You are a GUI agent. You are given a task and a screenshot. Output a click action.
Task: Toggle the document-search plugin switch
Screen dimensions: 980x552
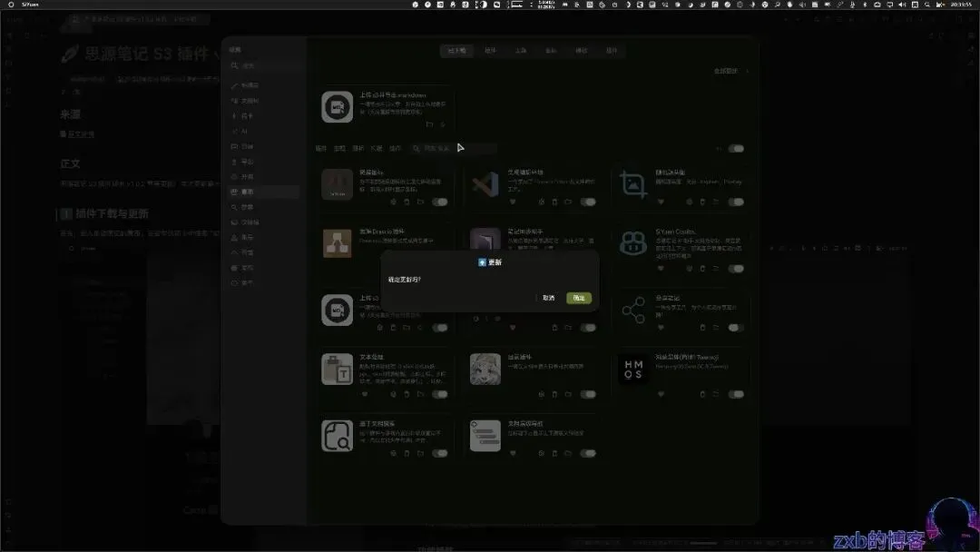pyautogui.click(x=440, y=453)
